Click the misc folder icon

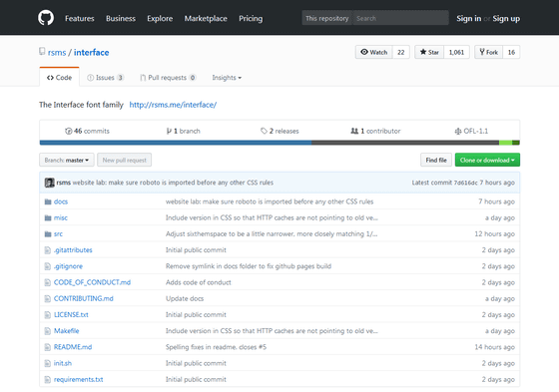(48, 217)
